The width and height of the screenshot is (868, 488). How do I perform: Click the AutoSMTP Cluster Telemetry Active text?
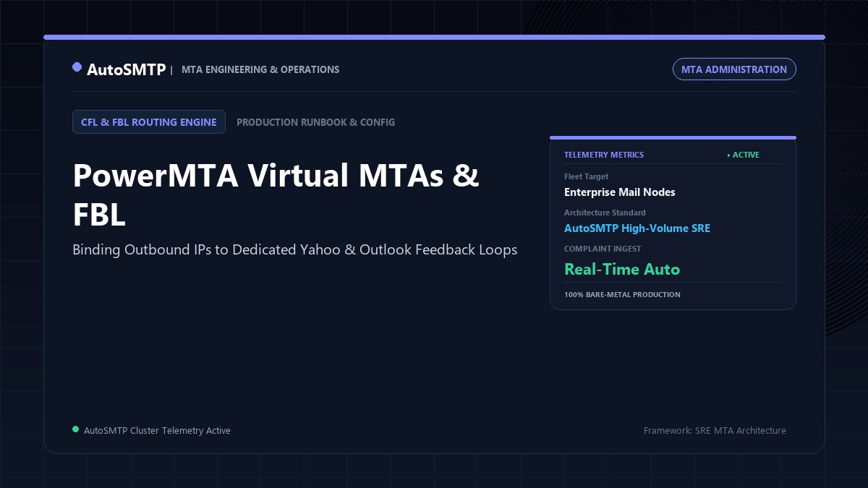pos(157,430)
